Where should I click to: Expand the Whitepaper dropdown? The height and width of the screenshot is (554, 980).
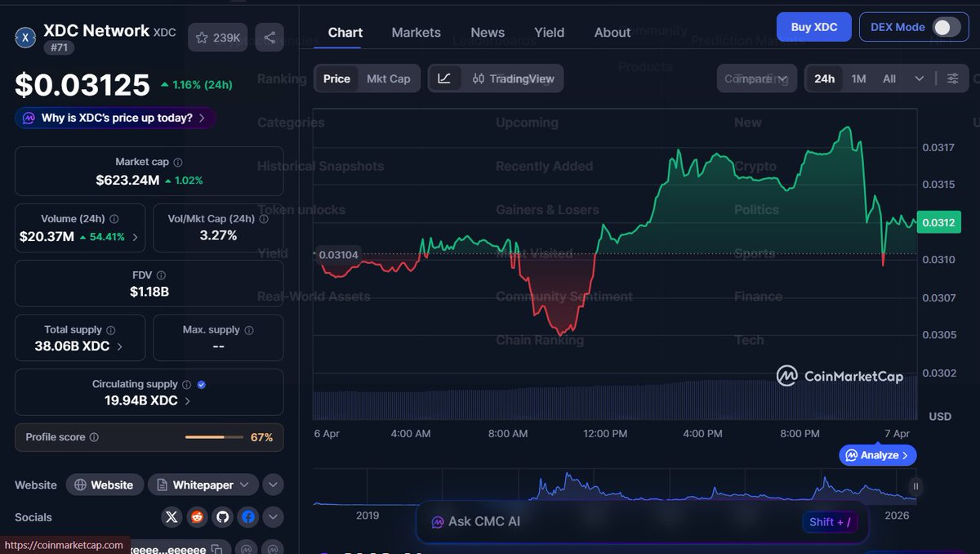[203, 485]
